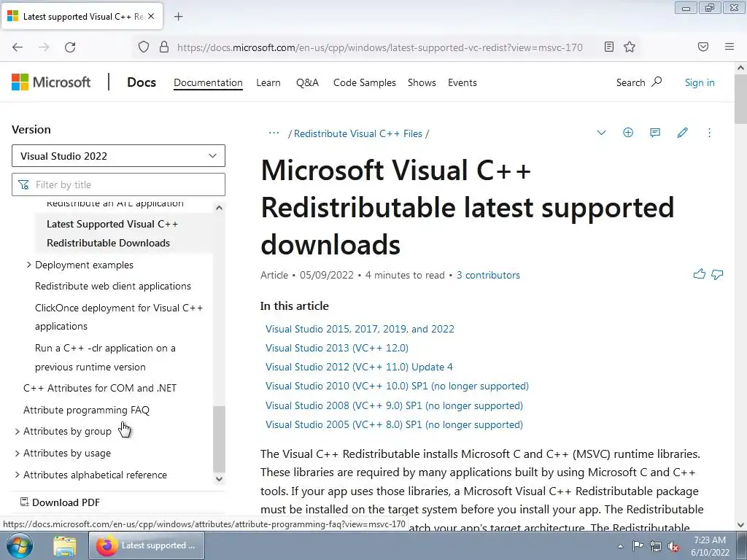Click page scrollbar up arrow
This screenshot has height=560, width=747.
pos(740,68)
